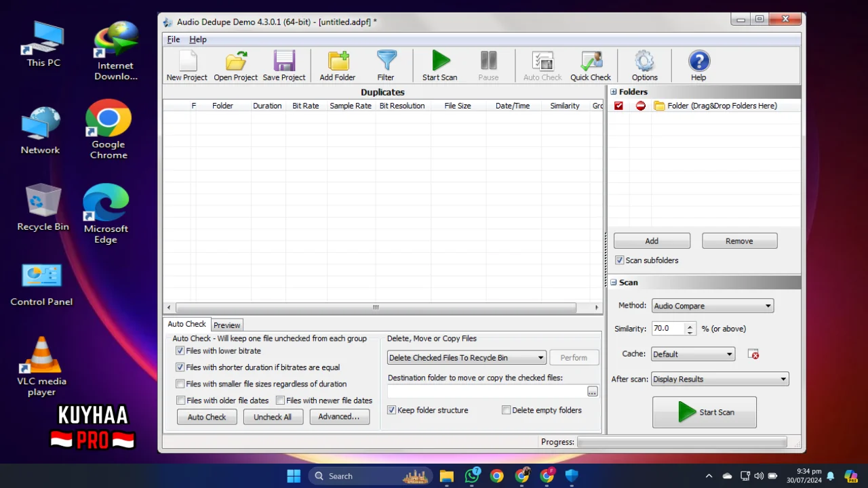Open the Cache Default dropdown

tap(693, 354)
